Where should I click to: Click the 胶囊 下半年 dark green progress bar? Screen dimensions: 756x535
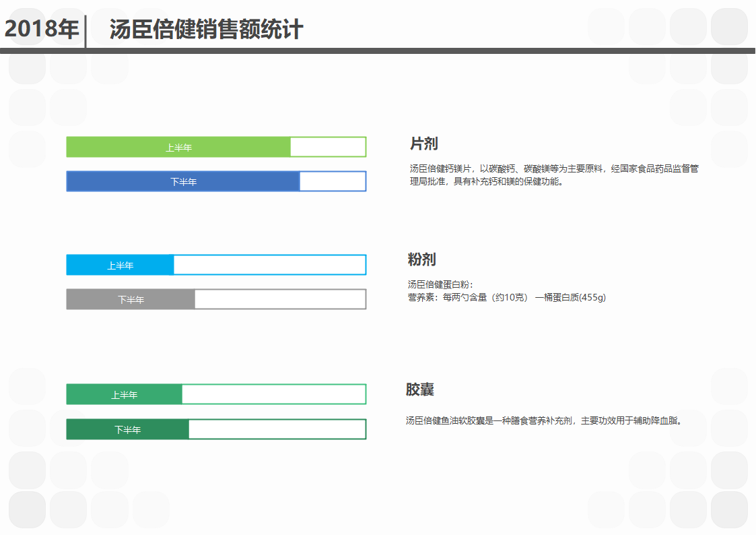click(x=216, y=429)
